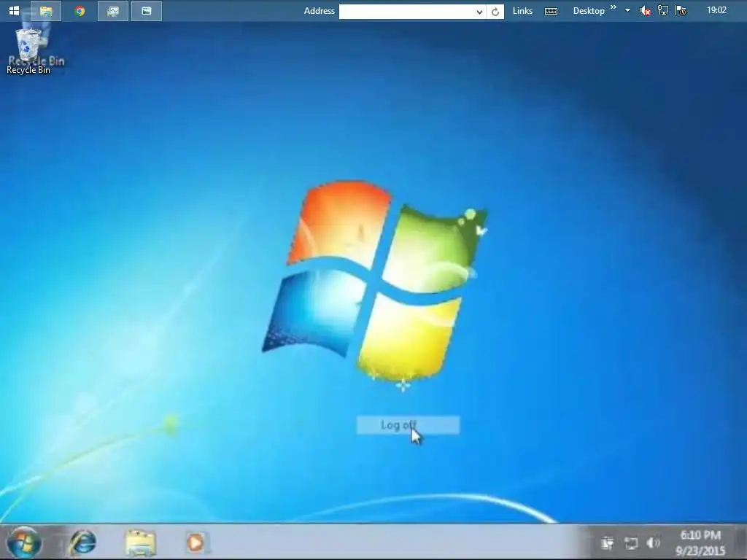Screen dimensions: 747x560
Task: Click inside the Address toolbar field
Action: [406, 12]
